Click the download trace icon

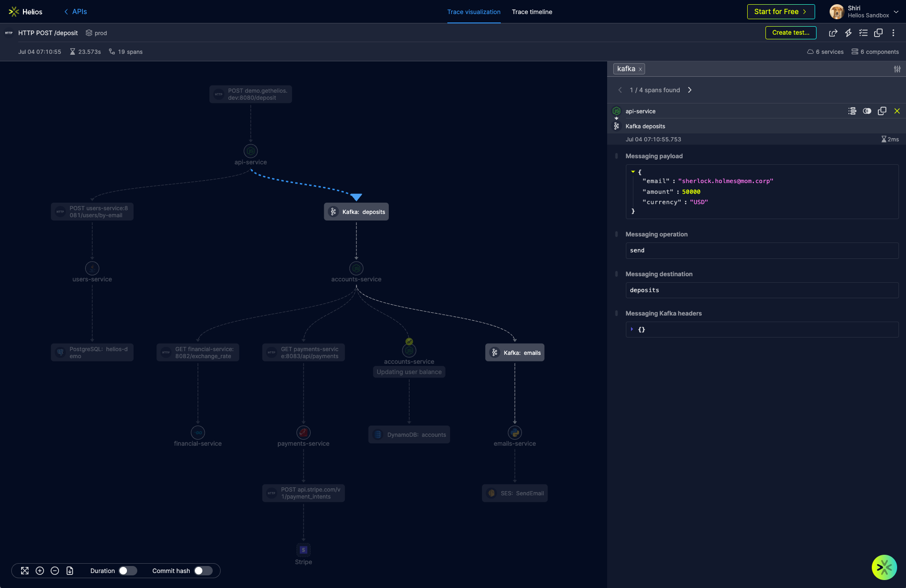tap(70, 571)
